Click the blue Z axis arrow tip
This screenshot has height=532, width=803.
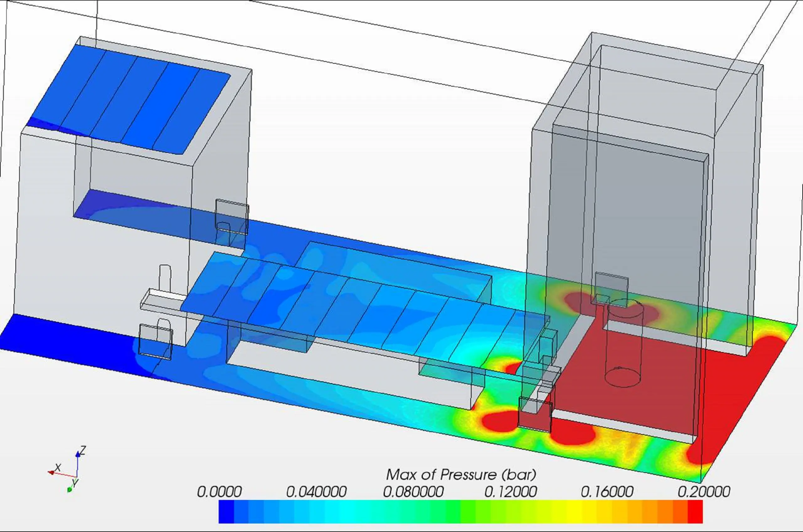coord(78,454)
